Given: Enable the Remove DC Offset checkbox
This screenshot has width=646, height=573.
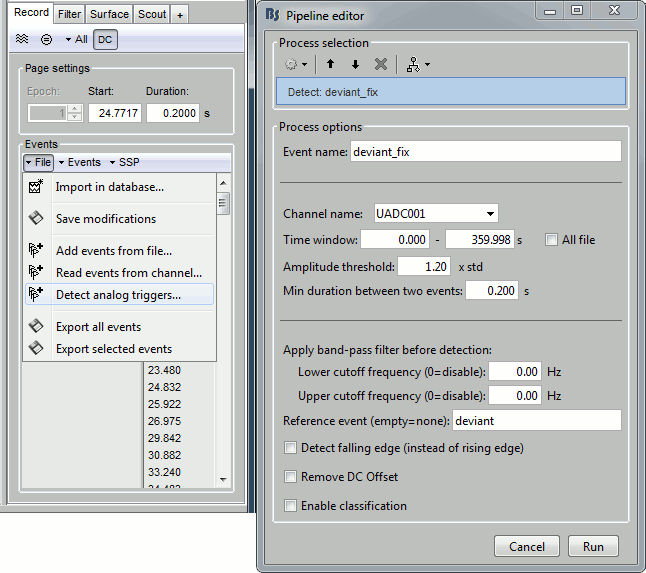Looking at the screenshot, I should [291, 477].
